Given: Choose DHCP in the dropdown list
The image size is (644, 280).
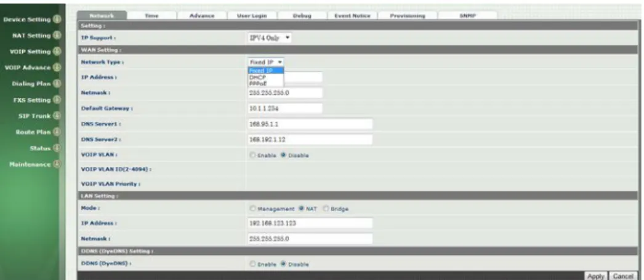Looking at the screenshot, I should pyautogui.click(x=266, y=77).
